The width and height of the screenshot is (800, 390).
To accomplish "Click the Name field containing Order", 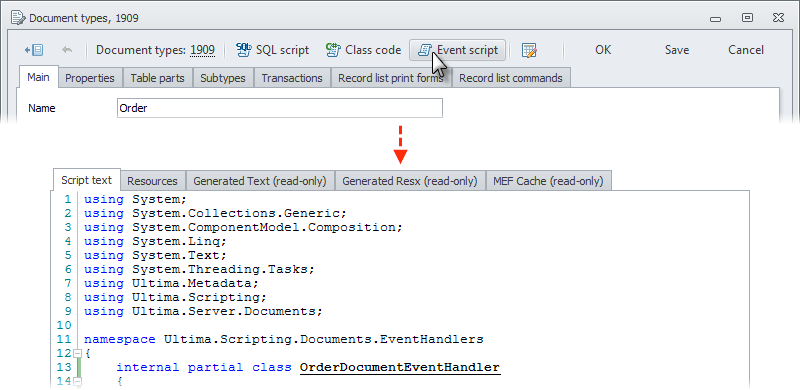I will [280, 108].
